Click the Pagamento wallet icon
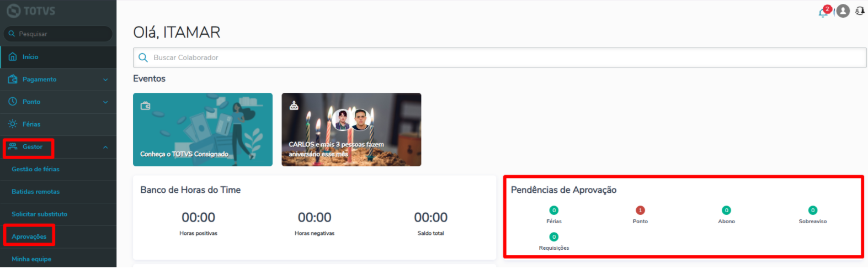Screen dimensions: 868x268 click(x=13, y=79)
